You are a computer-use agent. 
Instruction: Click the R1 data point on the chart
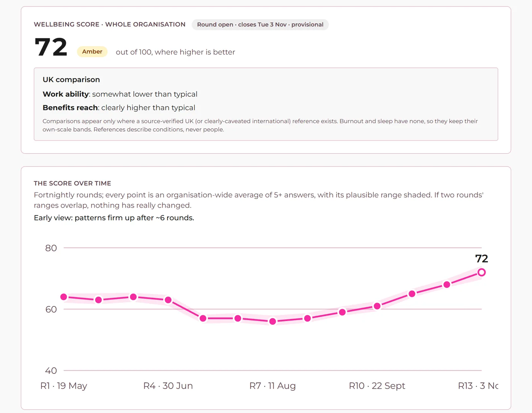pyautogui.click(x=64, y=297)
